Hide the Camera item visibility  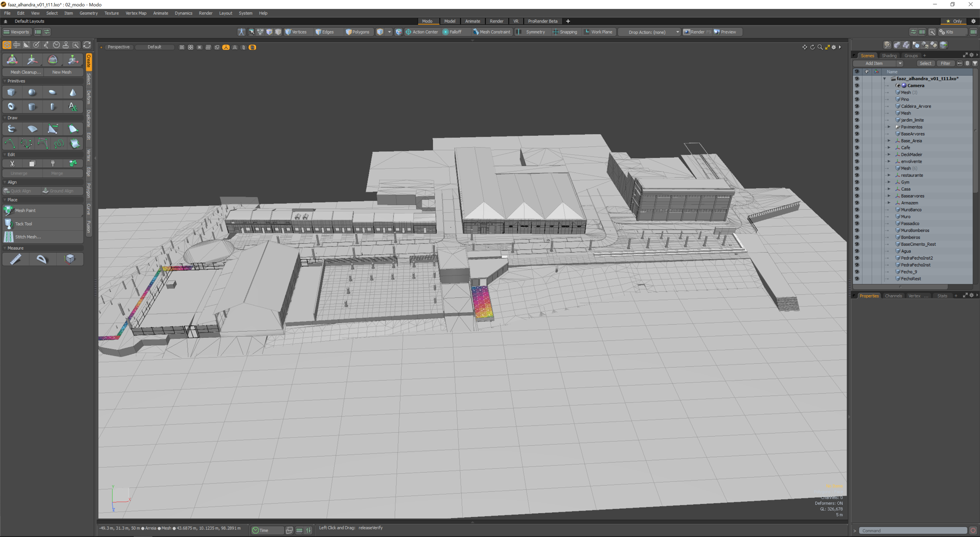tap(857, 86)
